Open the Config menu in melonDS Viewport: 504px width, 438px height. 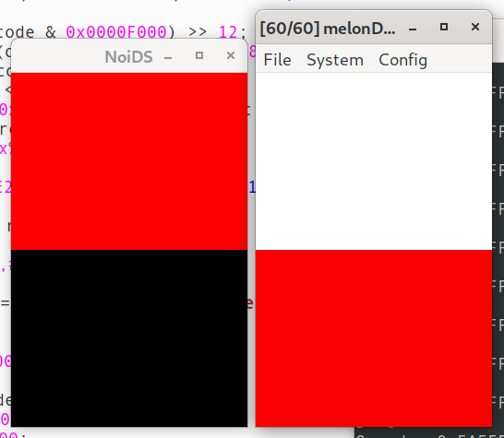[x=403, y=60]
